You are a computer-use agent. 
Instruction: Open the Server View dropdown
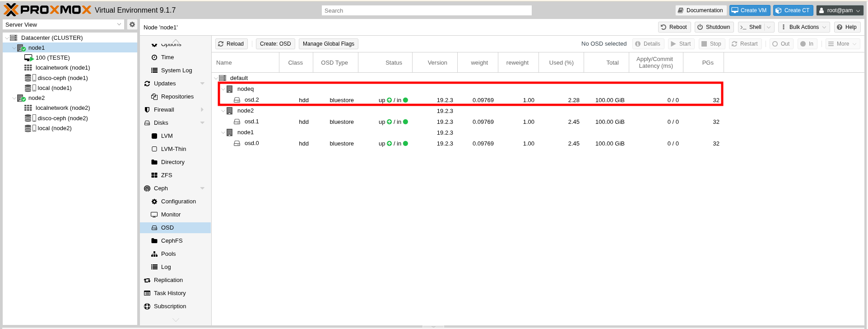pyautogui.click(x=63, y=24)
